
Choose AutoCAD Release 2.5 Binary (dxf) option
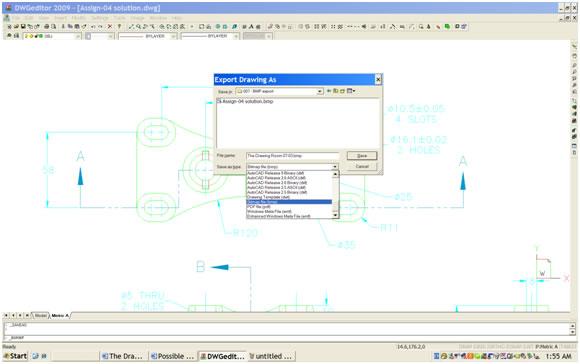(277, 192)
